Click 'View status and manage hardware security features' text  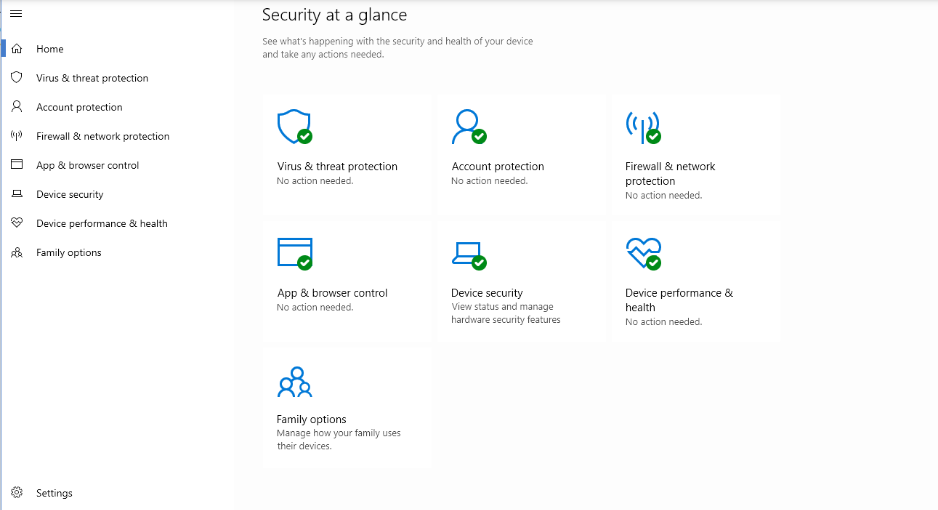pos(505,313)
